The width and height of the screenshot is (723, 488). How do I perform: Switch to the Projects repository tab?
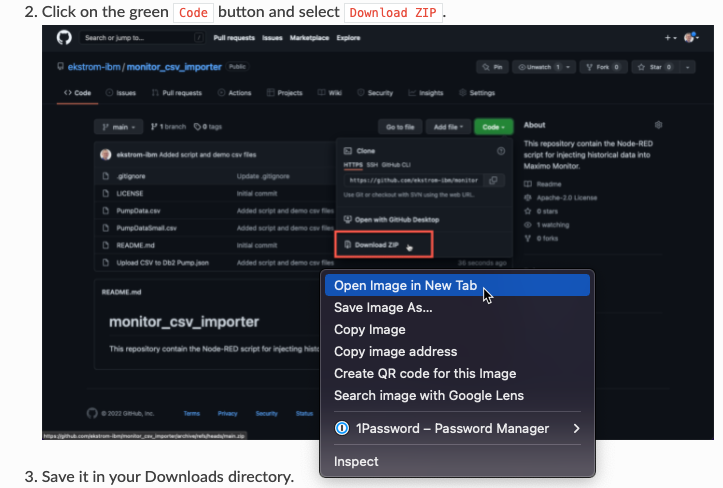(x=285, y=93)
